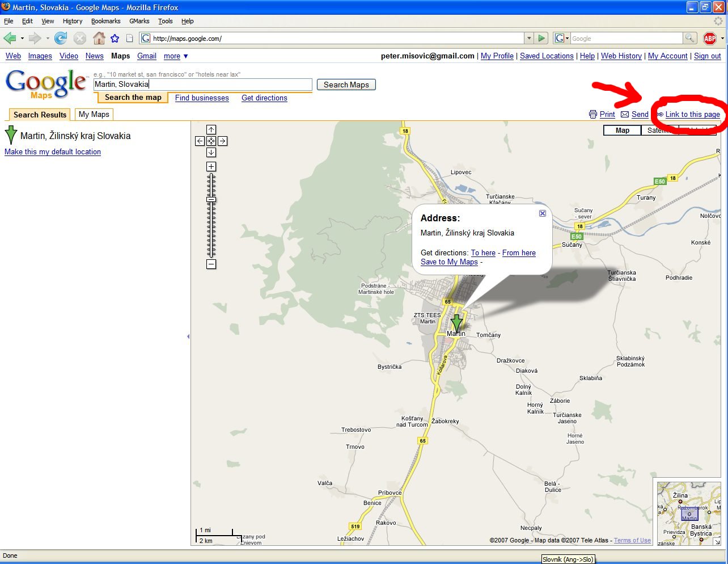Click the green Go arrow next to URL
728x564 pixels.
click(541, 38)
